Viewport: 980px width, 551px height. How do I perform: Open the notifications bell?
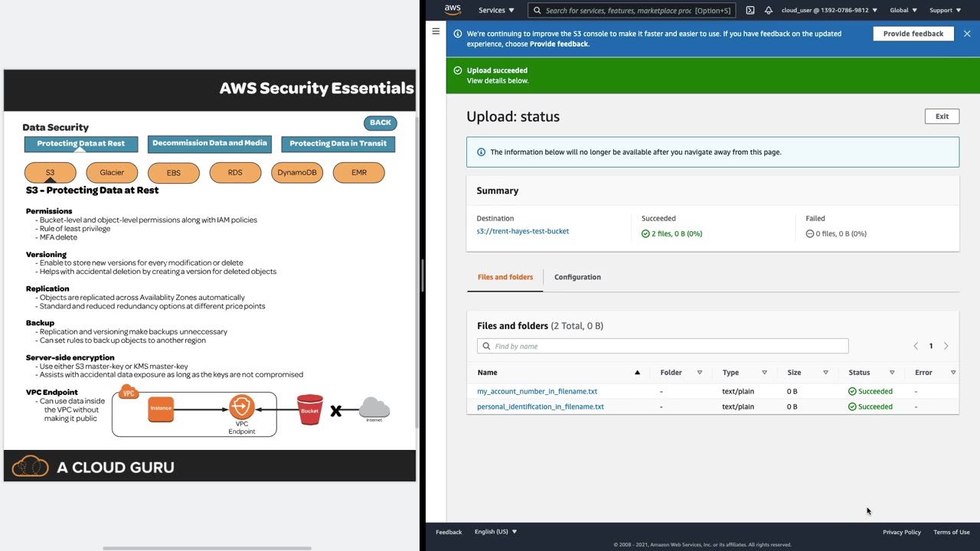(769, 11)
